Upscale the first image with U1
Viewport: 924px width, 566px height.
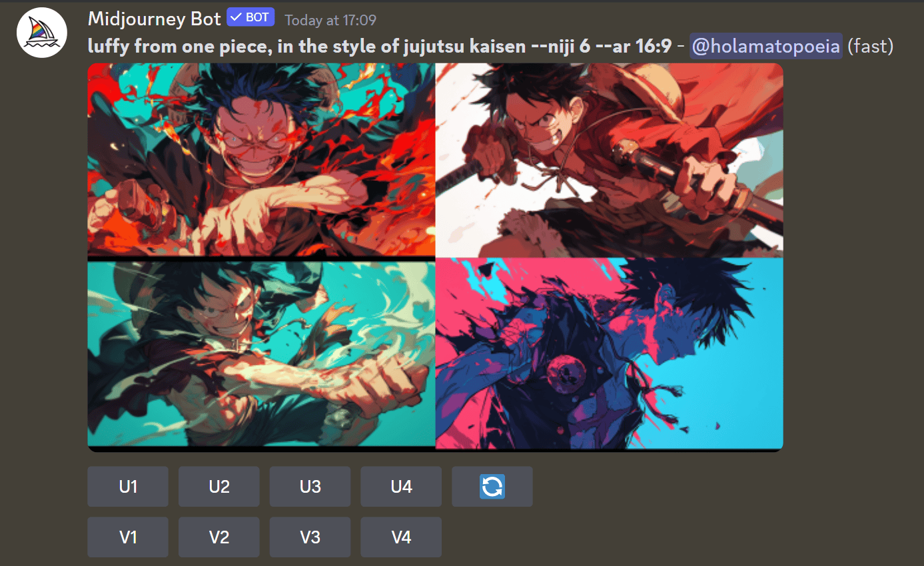click(128, 487)
